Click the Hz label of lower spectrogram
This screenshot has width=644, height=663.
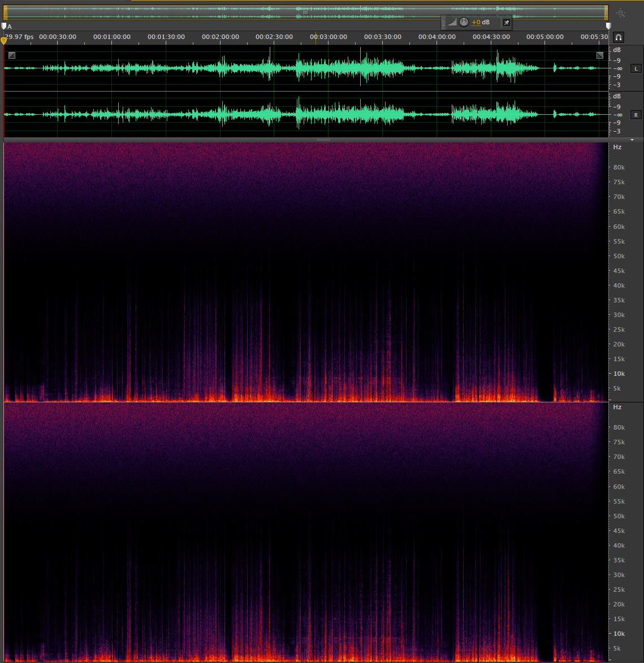(617, 407)
